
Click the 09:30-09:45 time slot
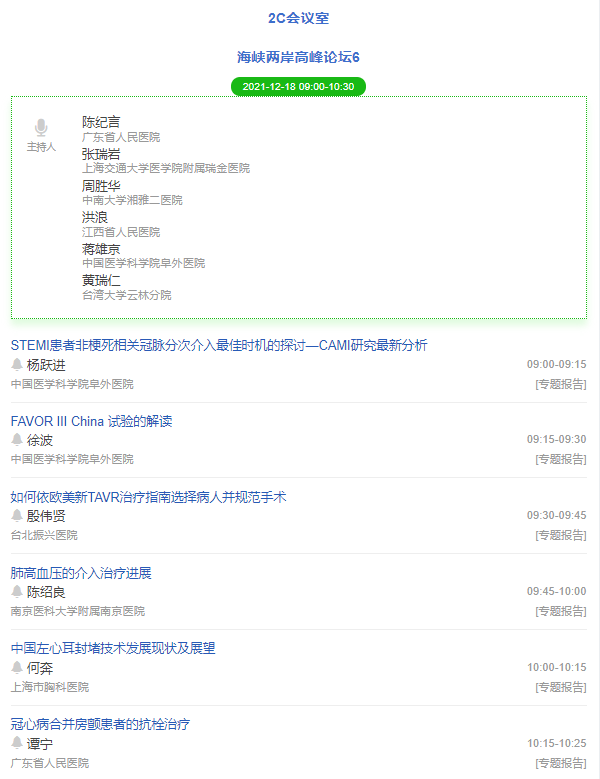[x=556, y=516]
